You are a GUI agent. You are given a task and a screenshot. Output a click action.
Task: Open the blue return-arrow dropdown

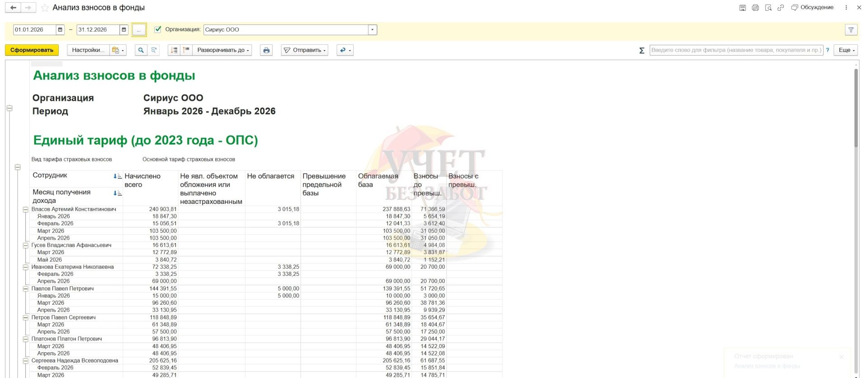(345, 50)
